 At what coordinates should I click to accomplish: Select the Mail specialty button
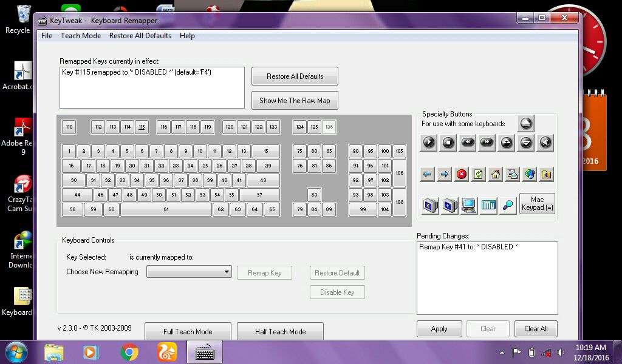513,174
